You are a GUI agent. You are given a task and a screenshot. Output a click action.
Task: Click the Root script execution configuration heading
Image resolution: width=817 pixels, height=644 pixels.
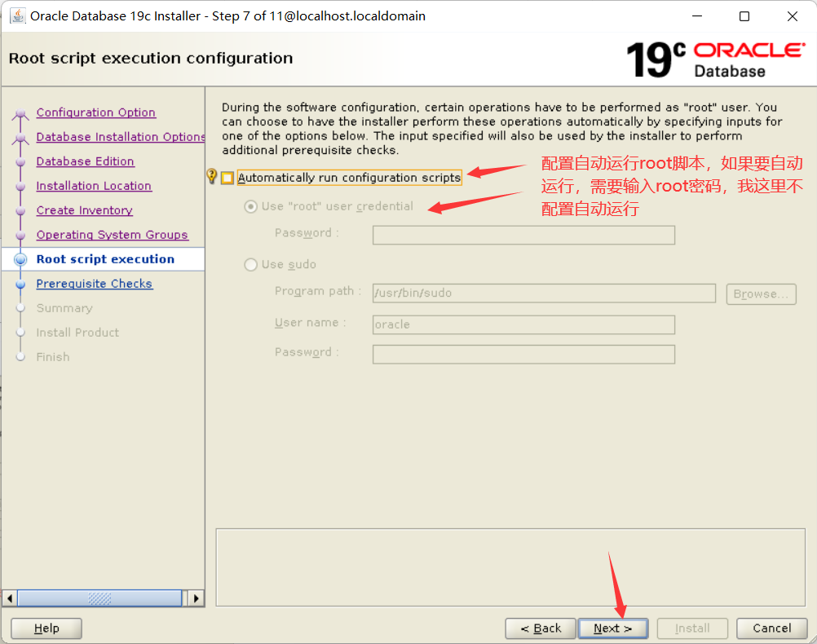[151, 59]
